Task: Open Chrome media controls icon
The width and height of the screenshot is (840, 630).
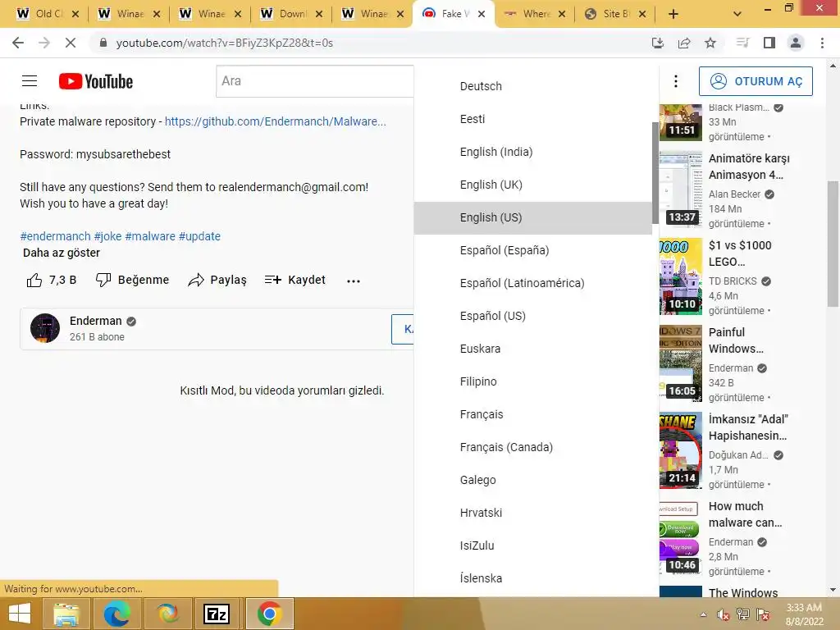Action: point(742,43)
